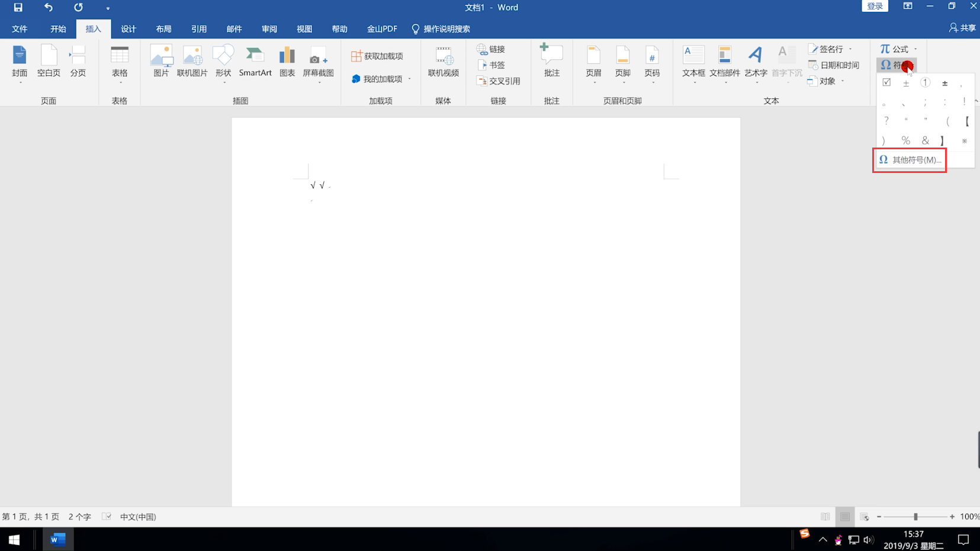Switch to the Layout (布局) tab
The image size is (980, 551).
[163, 29]
